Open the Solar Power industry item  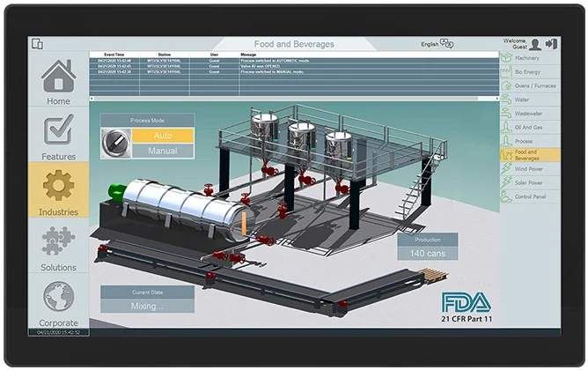tap(530, 182)
